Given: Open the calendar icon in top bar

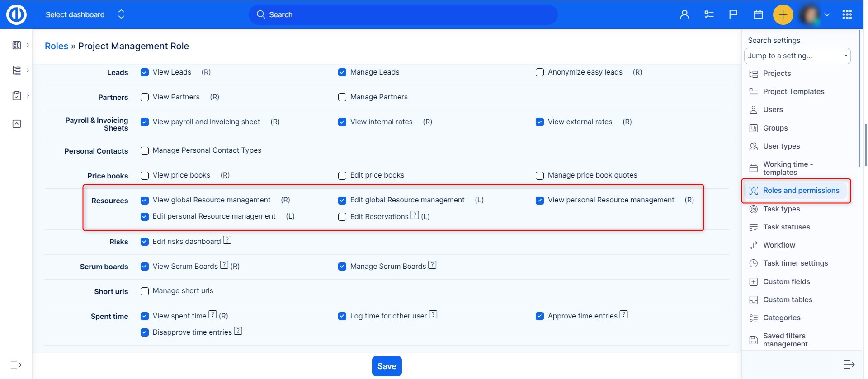Looking at the screenshot, I should [x=758, y=14].
